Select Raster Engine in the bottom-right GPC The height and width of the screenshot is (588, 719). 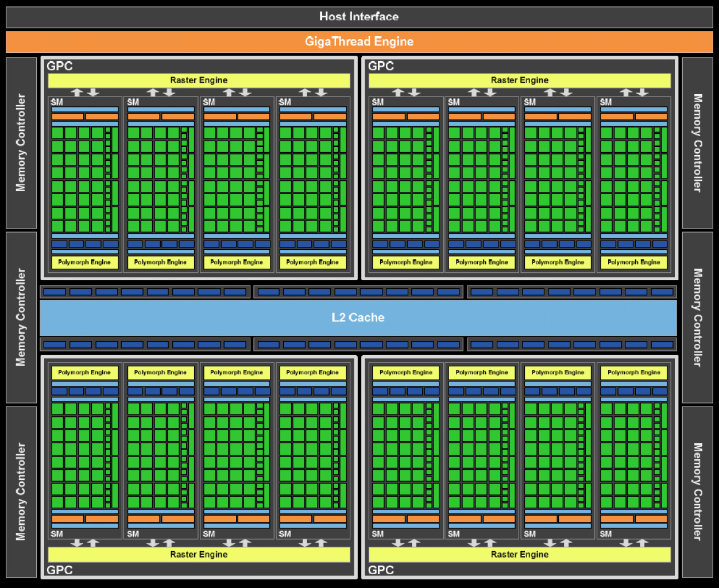[520, 554]
